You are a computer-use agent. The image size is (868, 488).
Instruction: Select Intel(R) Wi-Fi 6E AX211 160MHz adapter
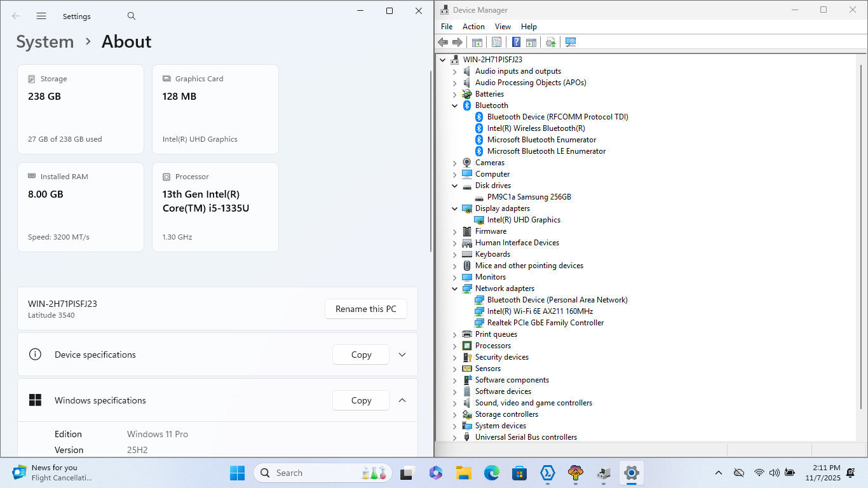pyautogui.click(x=539, y=311)
